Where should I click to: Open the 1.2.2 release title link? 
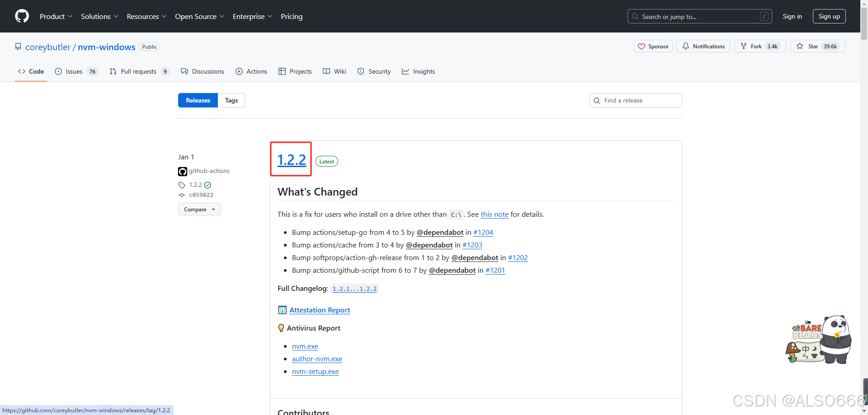click(x=292, y=160)
